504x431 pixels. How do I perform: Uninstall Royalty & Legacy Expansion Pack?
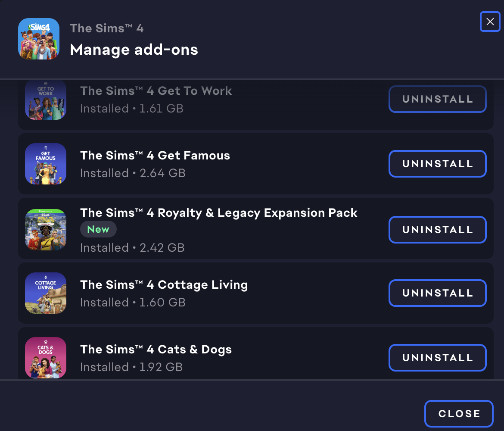[x=437, y=230]
